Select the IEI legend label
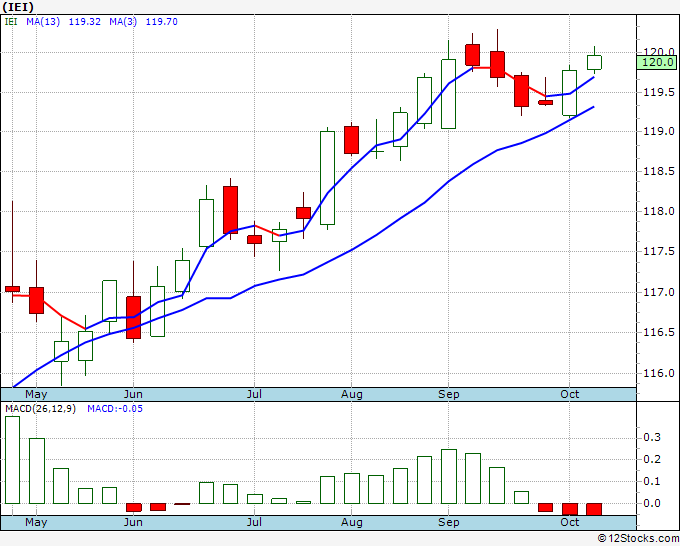Viewport: 680px width, 546px height. [11, 22]
